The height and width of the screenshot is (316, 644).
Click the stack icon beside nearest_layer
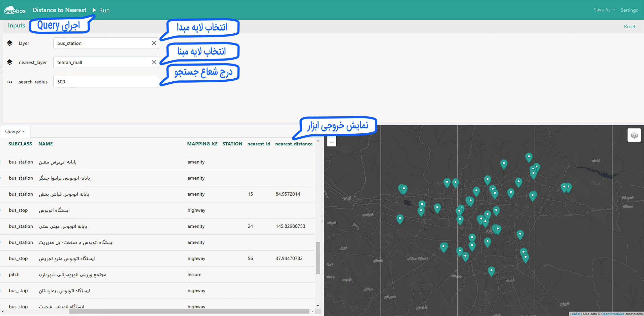coord(10,62)
